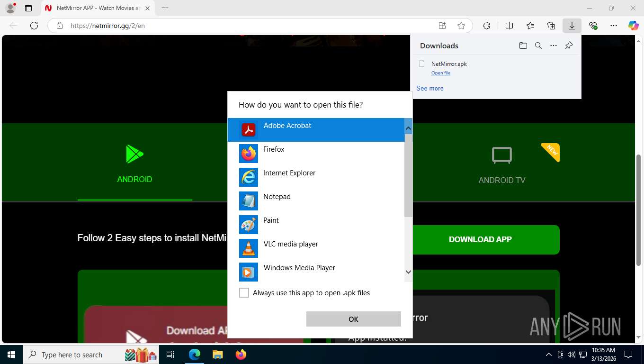Screen dimensions: 644x364
Task: Search downloads using magnifier icon
Action: [538, 45]
